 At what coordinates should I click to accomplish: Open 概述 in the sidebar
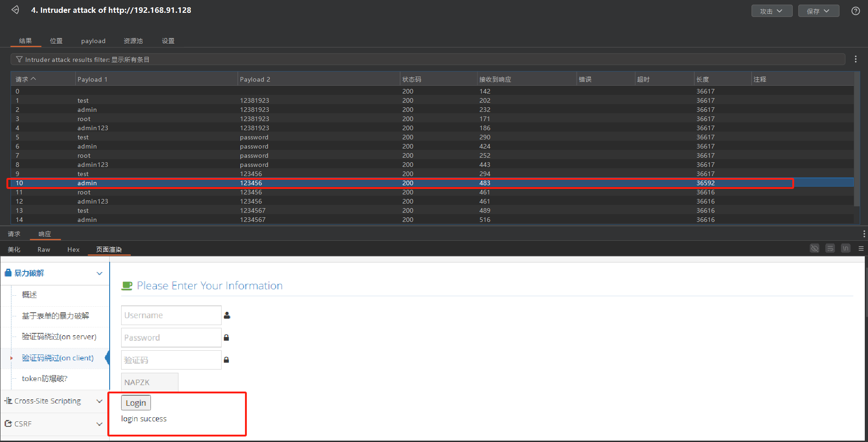coord(29,294)
